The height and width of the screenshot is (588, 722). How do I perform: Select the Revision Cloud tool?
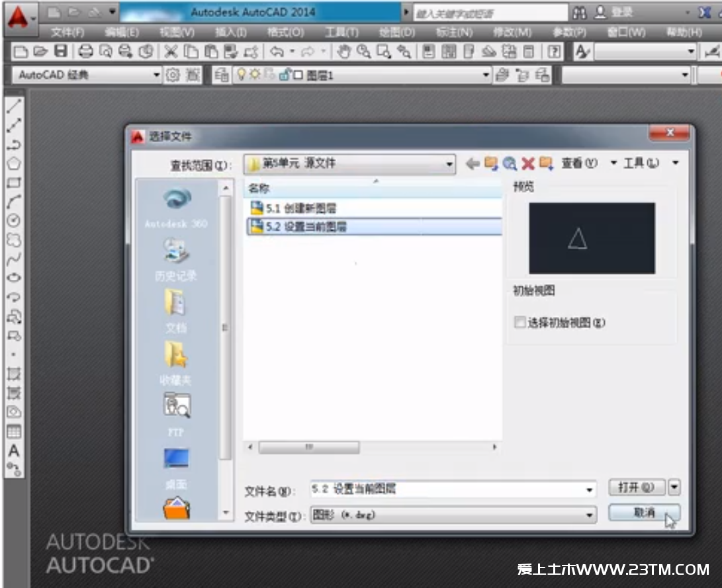[13, 239]
